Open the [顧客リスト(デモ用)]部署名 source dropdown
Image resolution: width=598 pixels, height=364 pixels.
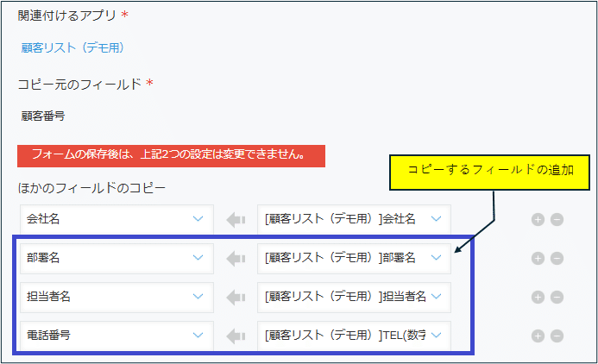[x=355, y=258]
